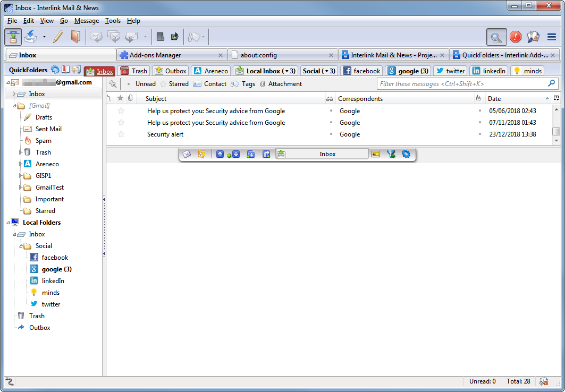Toggle the Contact quick filter

209,84
